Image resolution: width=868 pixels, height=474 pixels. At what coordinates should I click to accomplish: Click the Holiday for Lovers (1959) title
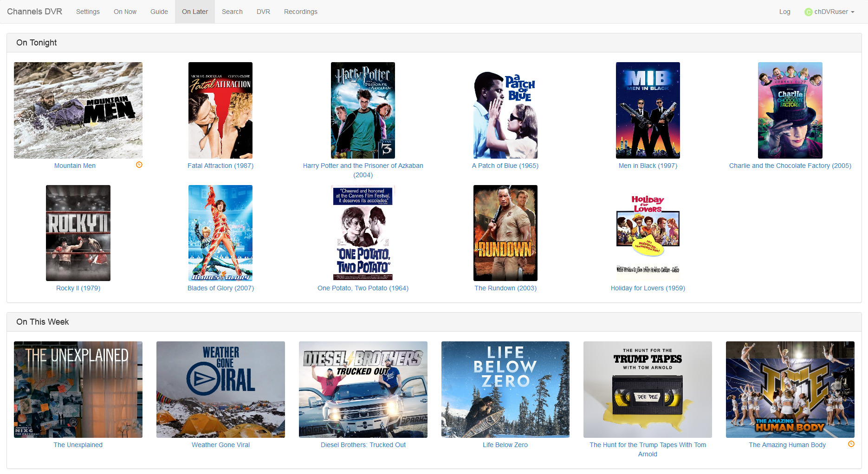tap(648, 288)
